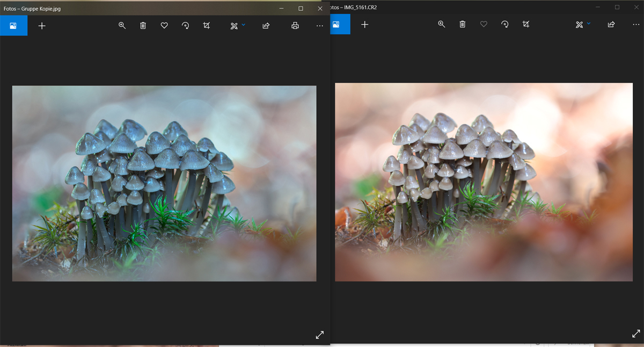Print the Gruppe Kopie.jpg photo
This screenshot has width=644, height=347.
pos(295,25)
